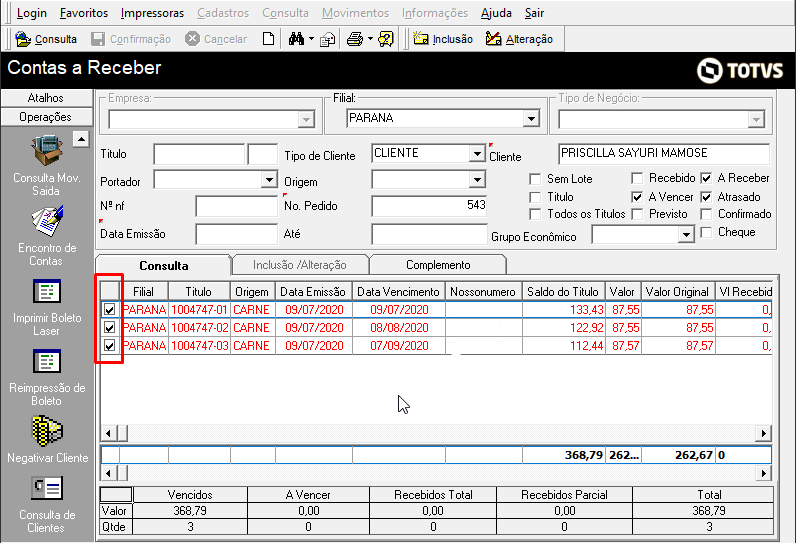Screen dimensions: 796x543
Task: Switch to the Complemento tab
Action: point(438,265)
